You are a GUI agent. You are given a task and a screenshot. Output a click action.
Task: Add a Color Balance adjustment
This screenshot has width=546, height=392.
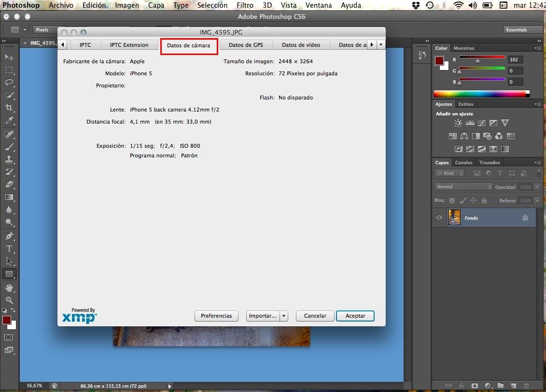coord(464,136)
